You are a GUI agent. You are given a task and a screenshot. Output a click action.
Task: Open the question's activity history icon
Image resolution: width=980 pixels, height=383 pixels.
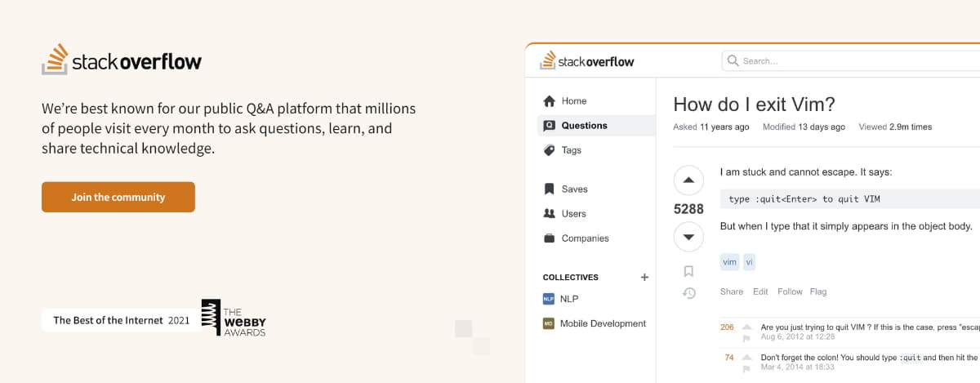688,293
